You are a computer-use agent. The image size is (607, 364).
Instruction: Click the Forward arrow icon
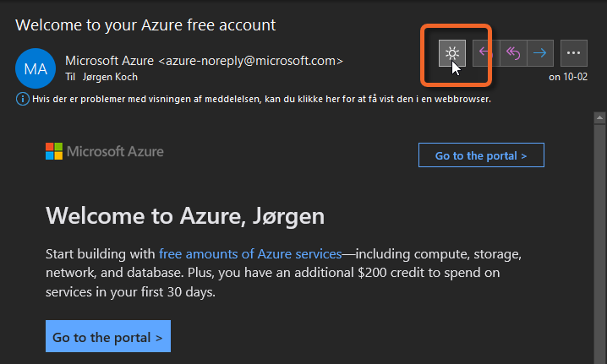coord(540,53)
